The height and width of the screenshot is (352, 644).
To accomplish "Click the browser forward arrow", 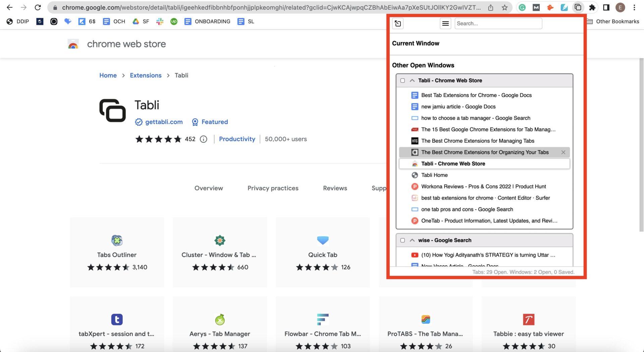I will pyautogui.click(x=23, y=7).
